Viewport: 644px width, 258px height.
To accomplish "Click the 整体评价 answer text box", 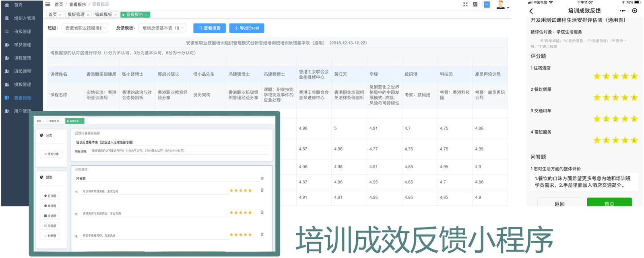I will pyautogui.click(x=584, y=182).
